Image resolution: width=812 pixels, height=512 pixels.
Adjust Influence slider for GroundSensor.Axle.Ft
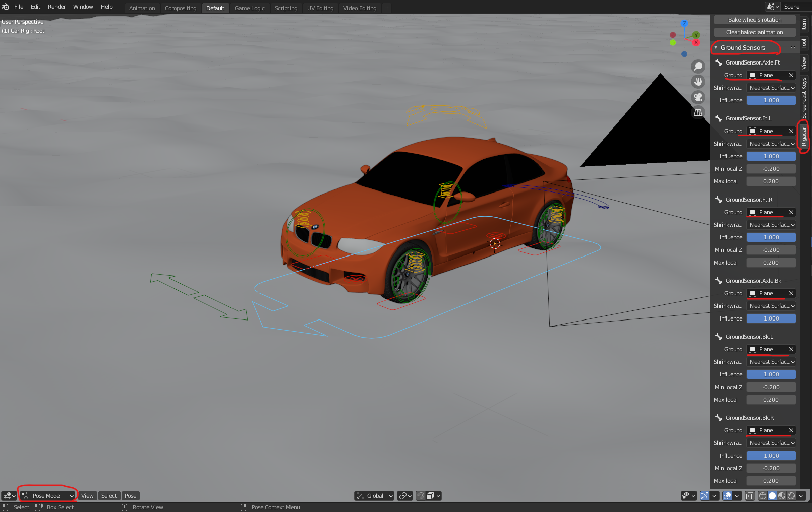tap(772, 100)
